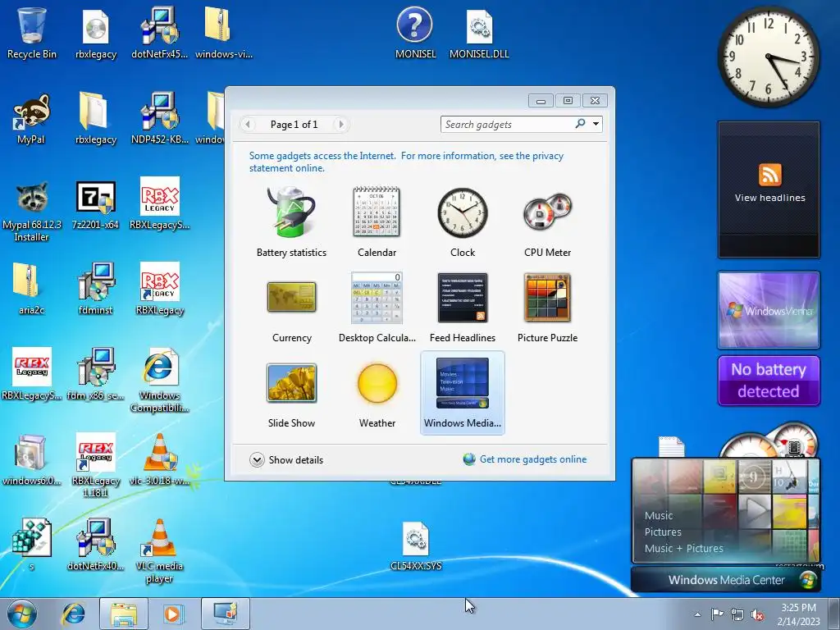840x630 pixels.
Task: Click the Windows Media Center gadget bar
Action: [x=725, y=580]
